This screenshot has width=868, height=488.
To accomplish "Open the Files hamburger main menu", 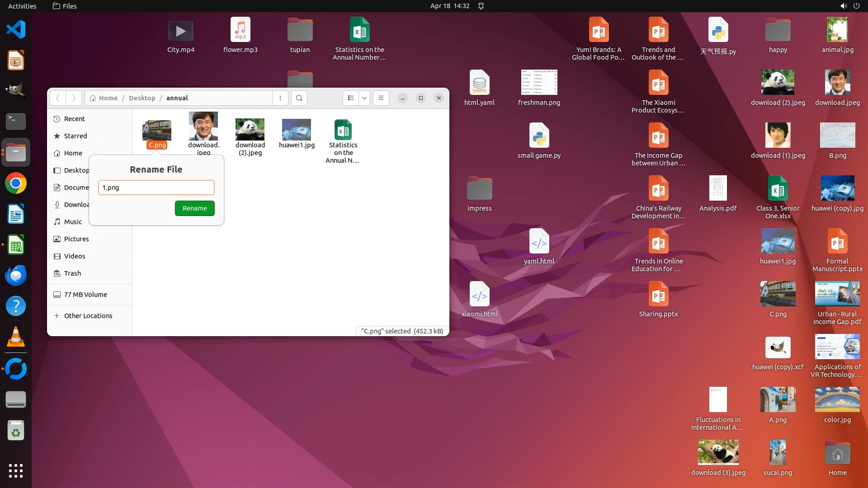I will click(381, 98).
